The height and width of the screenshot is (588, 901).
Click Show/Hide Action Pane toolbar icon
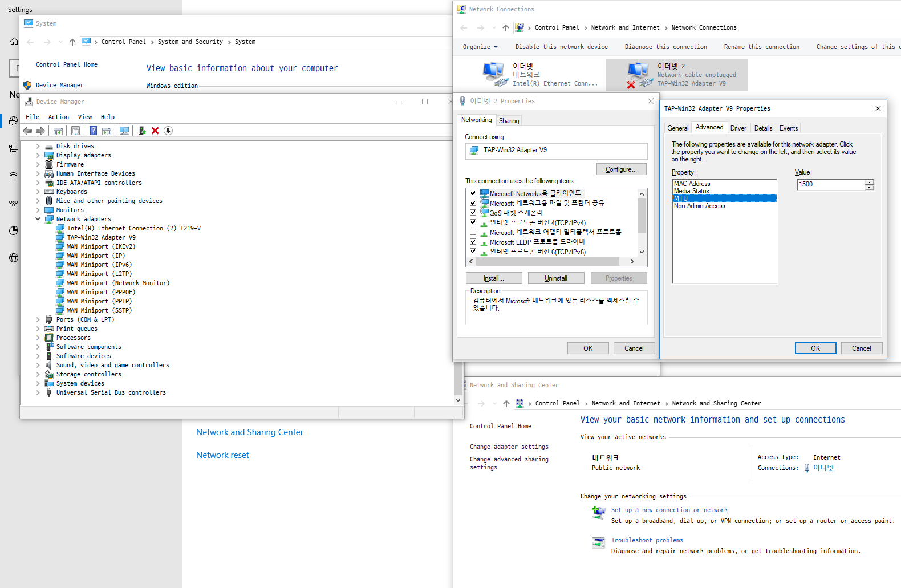pos(107,131)
